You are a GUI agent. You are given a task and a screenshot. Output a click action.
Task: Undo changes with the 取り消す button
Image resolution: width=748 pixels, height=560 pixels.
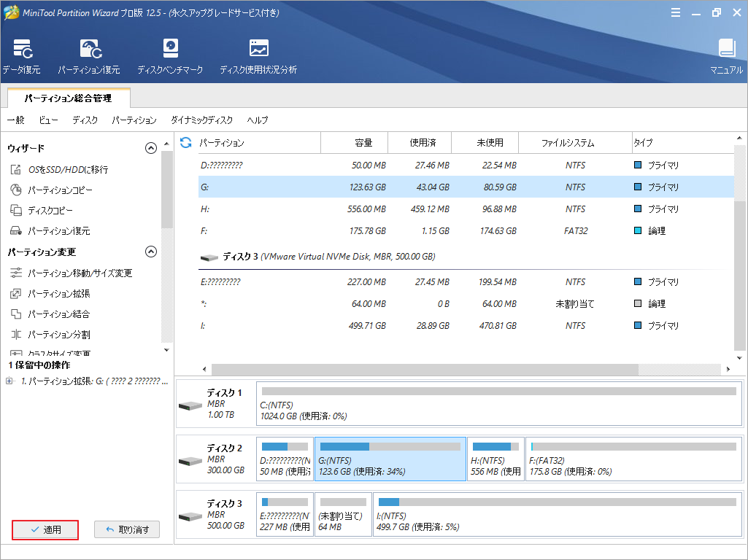click(x=127, y=530)
